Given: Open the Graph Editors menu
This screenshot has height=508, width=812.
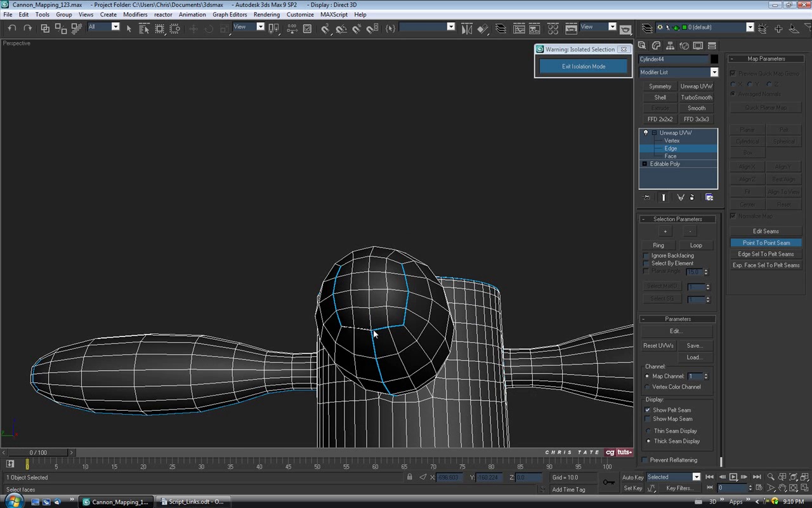Looking at the screenshot, I should (230, 15).
